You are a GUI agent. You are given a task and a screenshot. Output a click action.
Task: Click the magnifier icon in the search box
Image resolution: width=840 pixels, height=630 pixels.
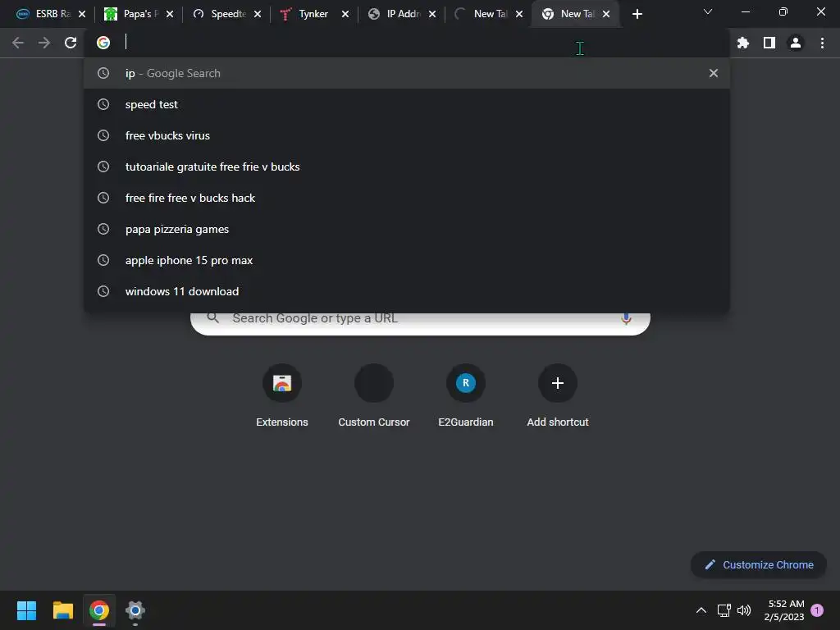(212, 318)
